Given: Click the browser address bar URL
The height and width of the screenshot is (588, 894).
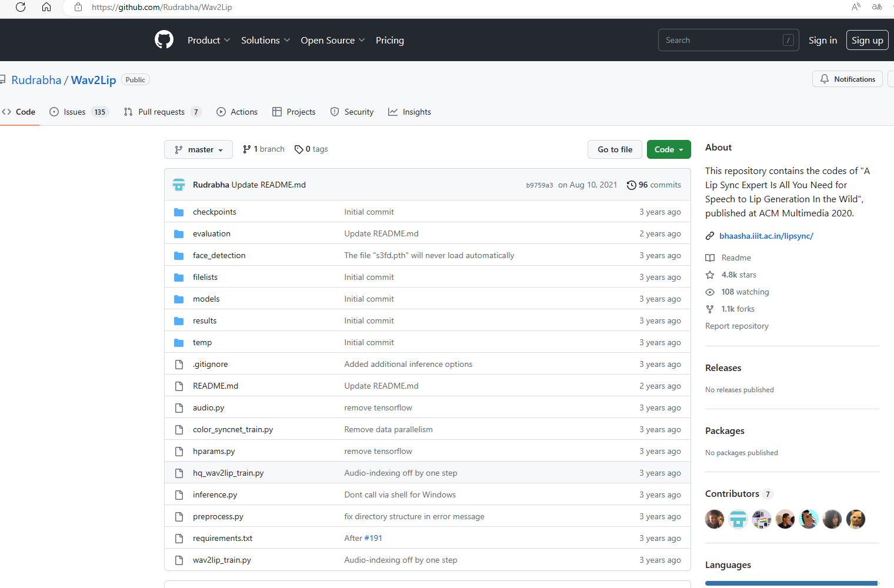Looking at the screenshot, I should click(162, 7).
